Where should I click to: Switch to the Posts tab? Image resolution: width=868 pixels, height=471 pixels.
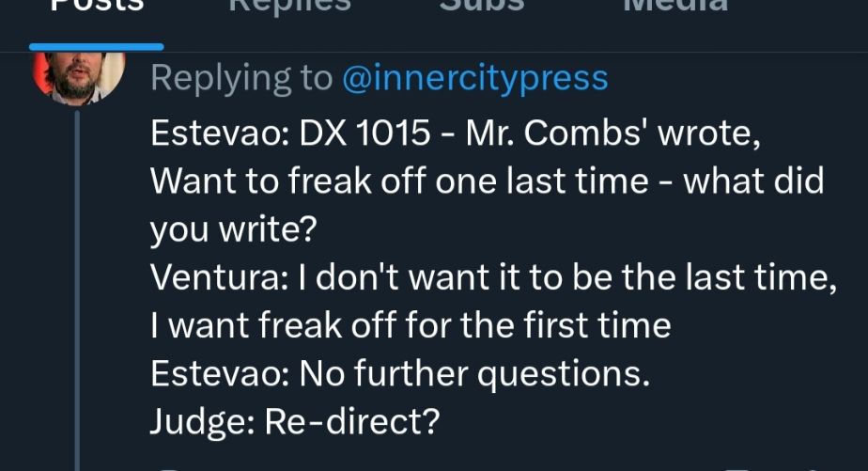[97, 8]
